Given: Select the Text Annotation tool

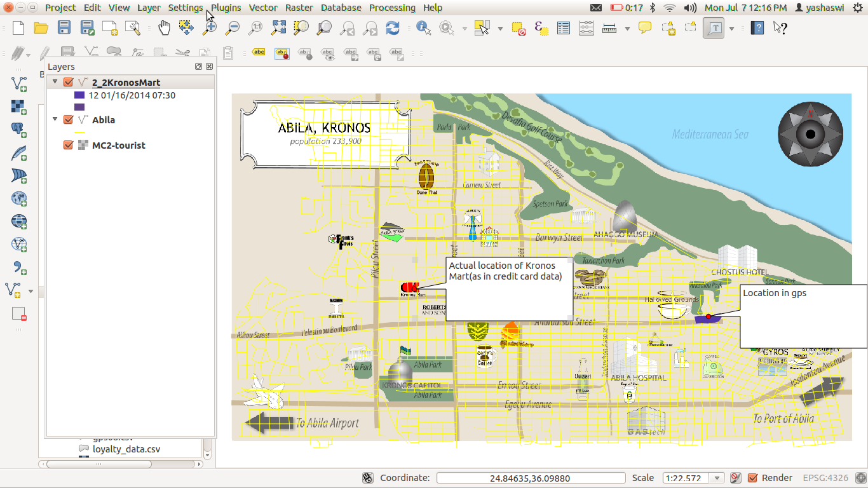Looking at the screenshot, I should point(714,28).
